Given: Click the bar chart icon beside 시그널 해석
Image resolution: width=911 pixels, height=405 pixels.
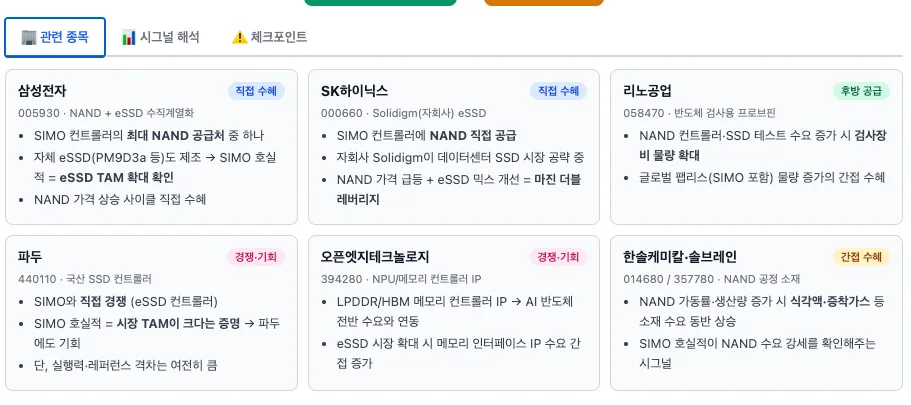Looking at the screenshot, I should tap(128, 38).
